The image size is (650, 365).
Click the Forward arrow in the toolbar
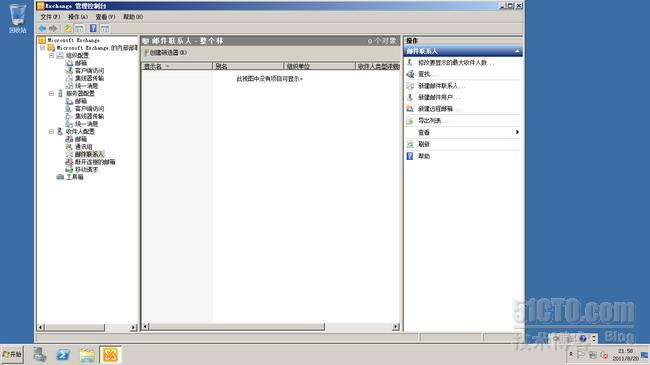(53, 28)
